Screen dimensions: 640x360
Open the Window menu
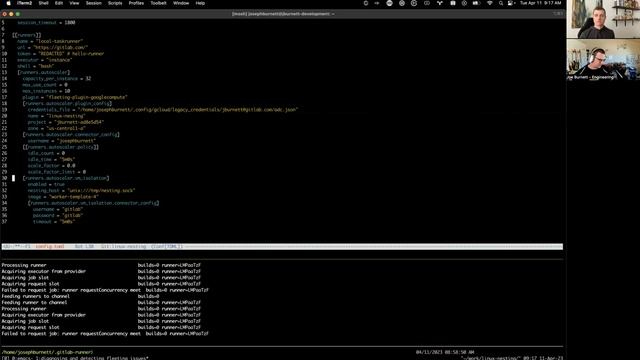(x=181, y=3)
